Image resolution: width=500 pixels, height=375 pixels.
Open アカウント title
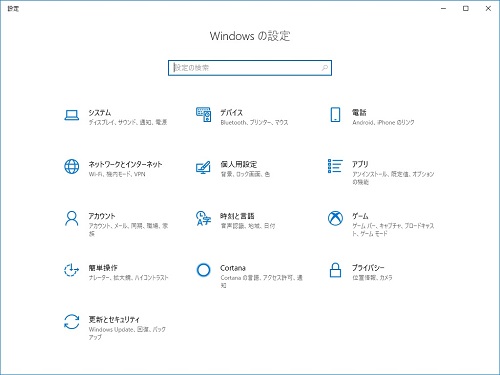pos(102,216)
